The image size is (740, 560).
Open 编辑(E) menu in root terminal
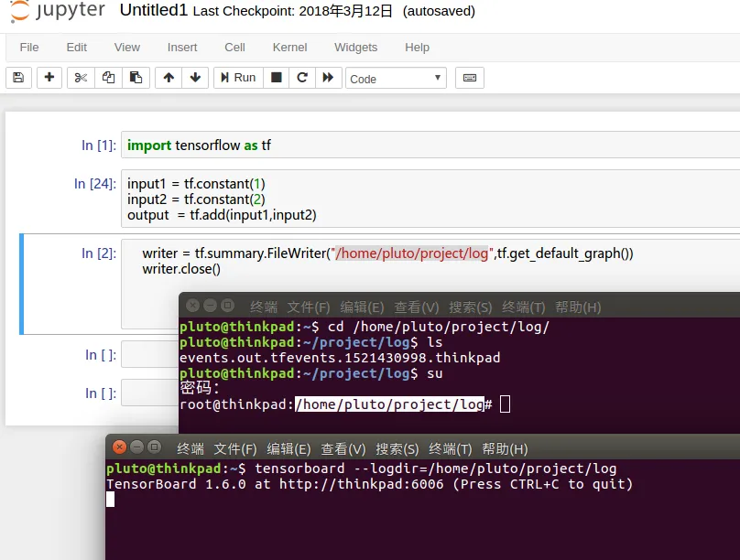(x=362, y=307)
